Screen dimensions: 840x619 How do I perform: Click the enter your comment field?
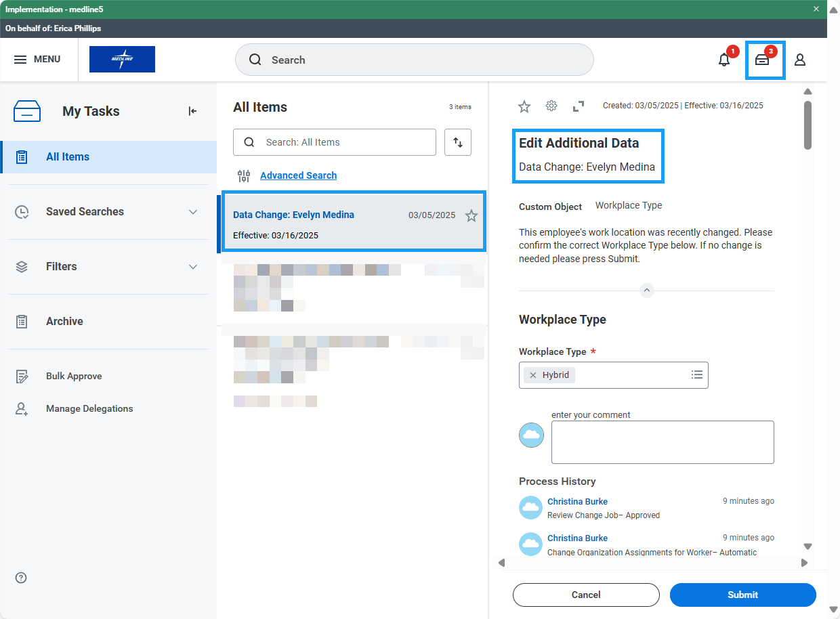[662, 442]
